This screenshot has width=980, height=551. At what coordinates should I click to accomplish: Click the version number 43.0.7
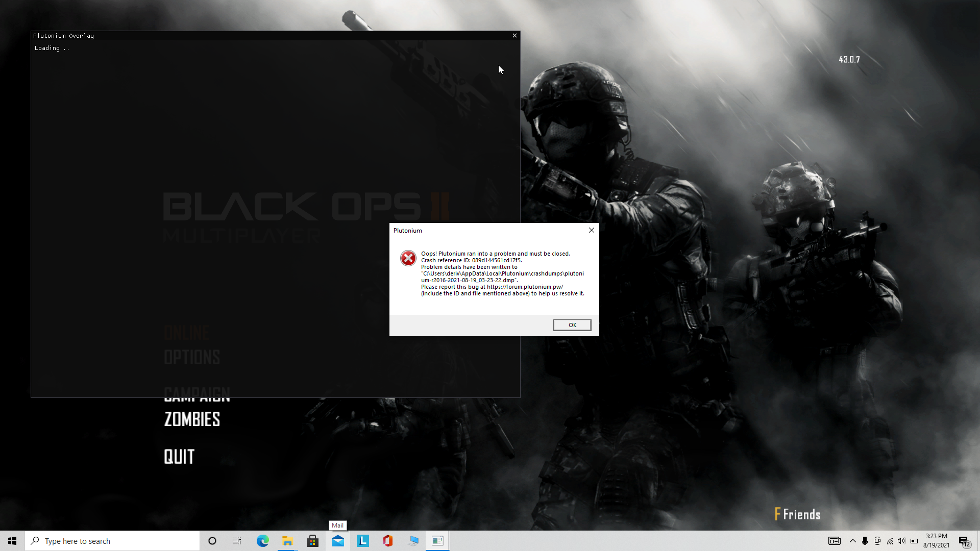[849, 60]
